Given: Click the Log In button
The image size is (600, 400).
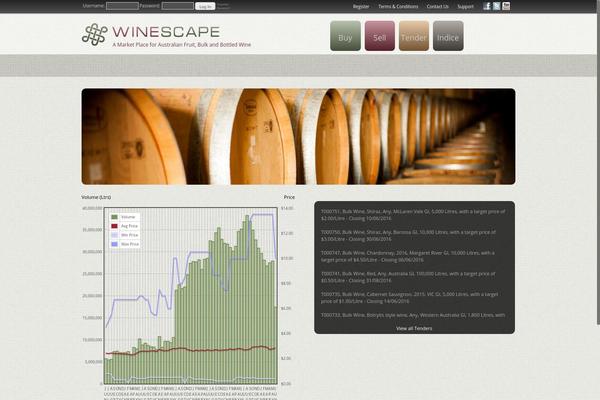Looking at the screenshot, I should 205,6.
